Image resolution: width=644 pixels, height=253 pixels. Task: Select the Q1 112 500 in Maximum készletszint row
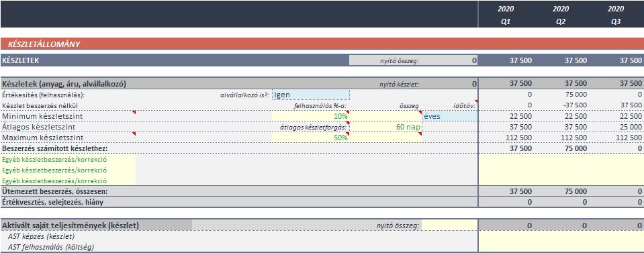(518, 138)
